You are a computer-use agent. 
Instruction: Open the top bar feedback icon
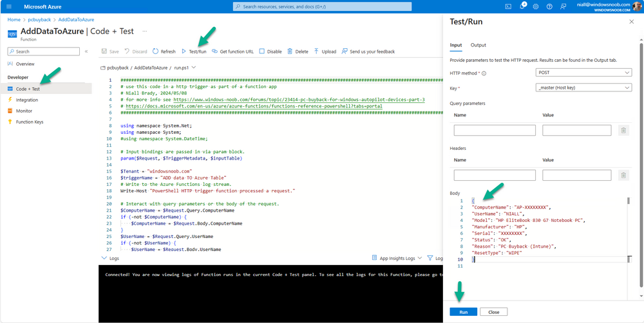coord(563,6)
